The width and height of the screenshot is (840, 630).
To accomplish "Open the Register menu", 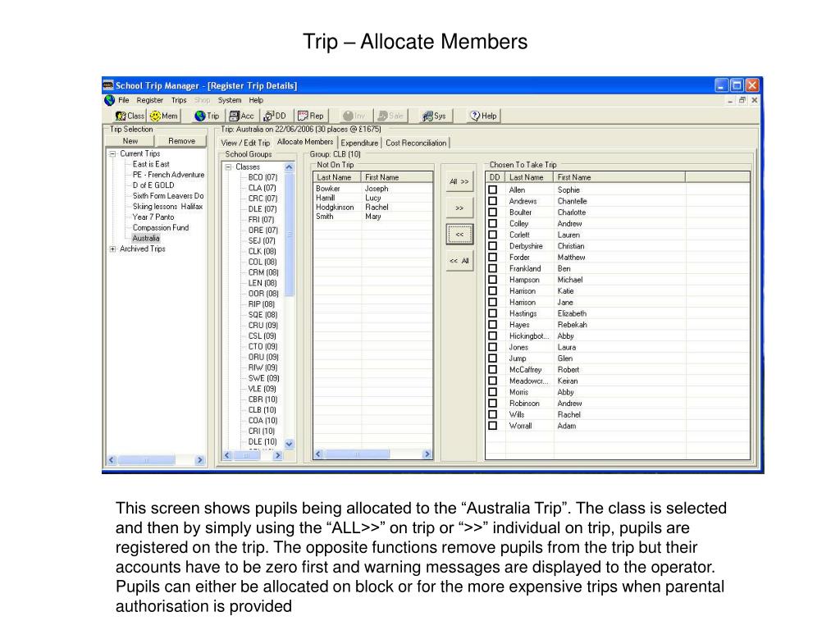I will coord(149,100).
